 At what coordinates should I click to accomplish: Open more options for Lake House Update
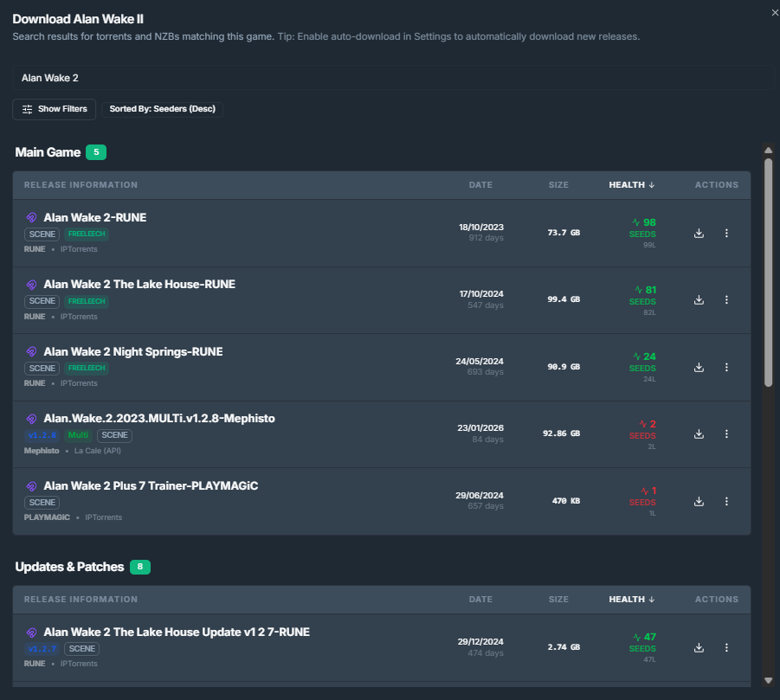[x=726, y=647]
